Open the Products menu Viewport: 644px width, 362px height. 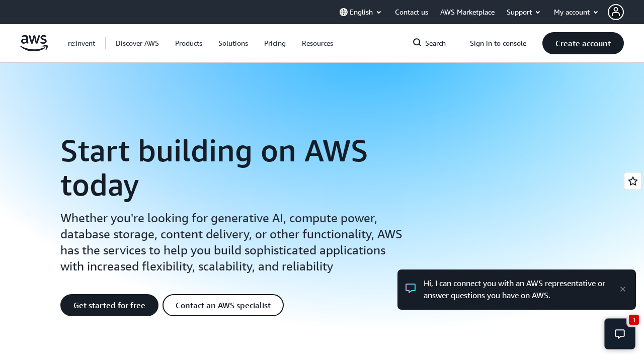coord(188,43)
